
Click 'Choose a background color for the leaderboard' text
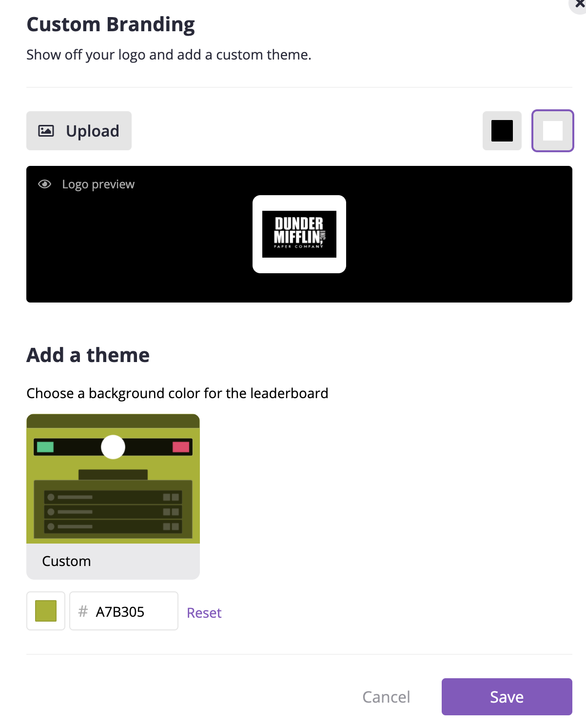177,393
